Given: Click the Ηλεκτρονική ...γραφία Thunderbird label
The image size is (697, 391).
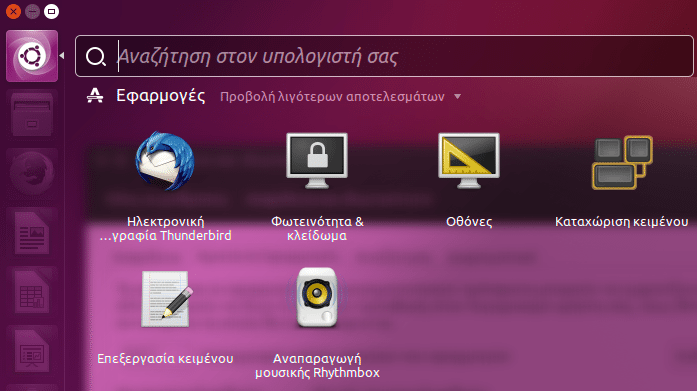Looking at the screenshot, I should (165, 228).
